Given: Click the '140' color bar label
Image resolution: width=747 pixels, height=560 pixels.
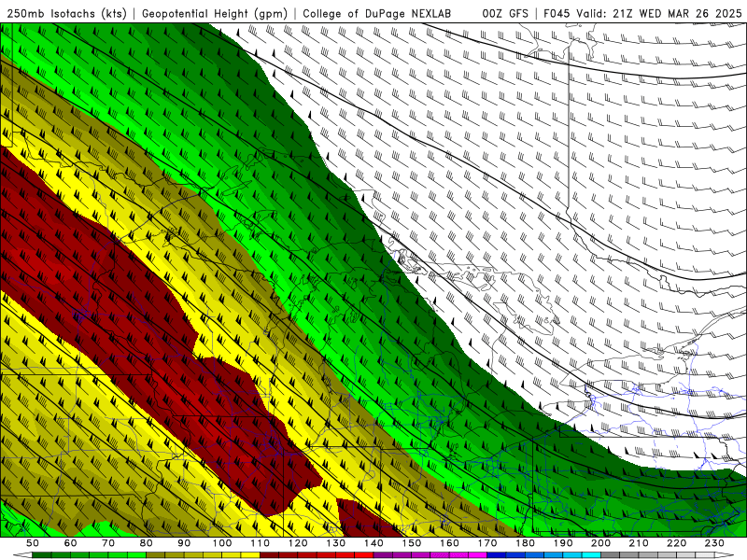Looking at the screenshot, I should pyautogui.click(x=373, y=543).
